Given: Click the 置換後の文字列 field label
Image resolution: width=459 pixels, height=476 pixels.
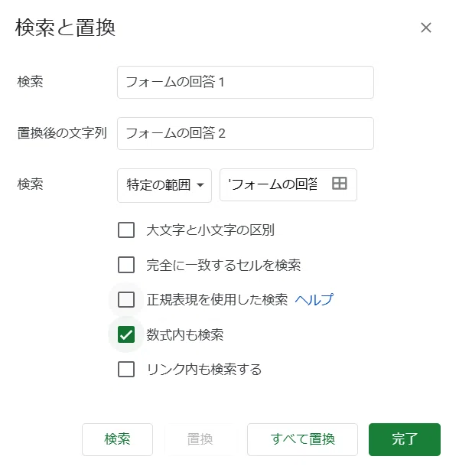Looking at the screenshot, I should point(62,133).
